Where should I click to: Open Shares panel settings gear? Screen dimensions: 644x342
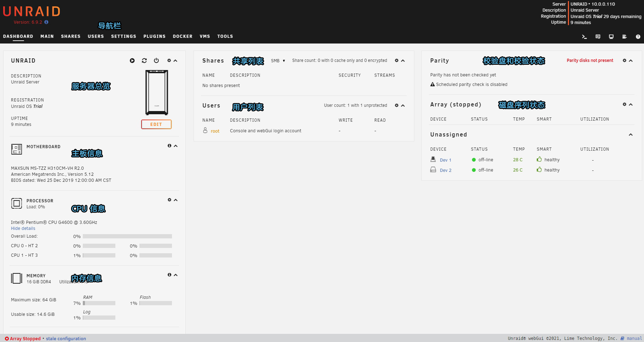pyautogui.click(x=397, y=60)
